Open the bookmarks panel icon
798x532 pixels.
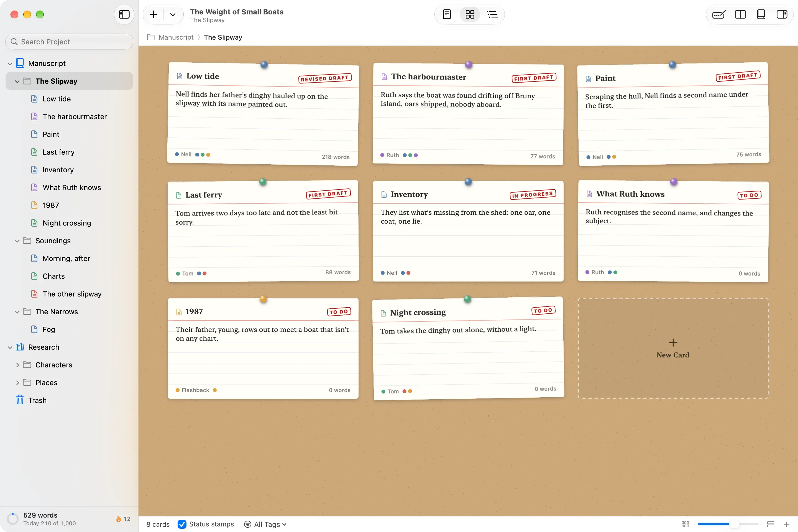761,14
